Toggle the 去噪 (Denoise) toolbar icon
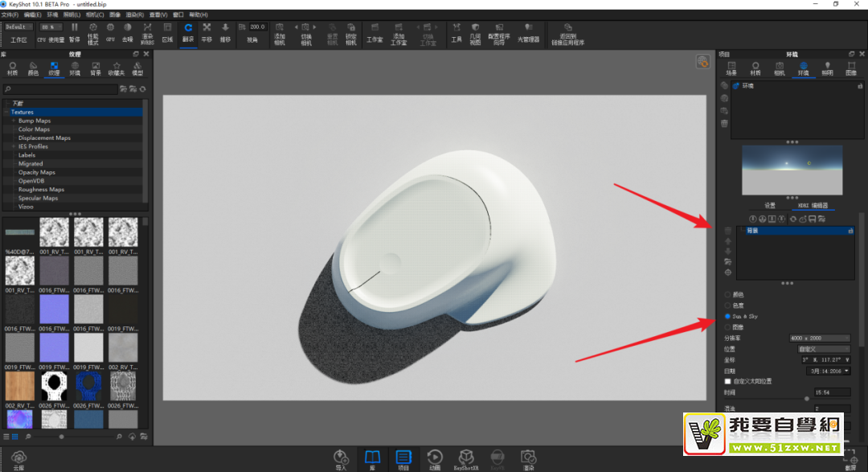868x472 pixels. point(128,33)
